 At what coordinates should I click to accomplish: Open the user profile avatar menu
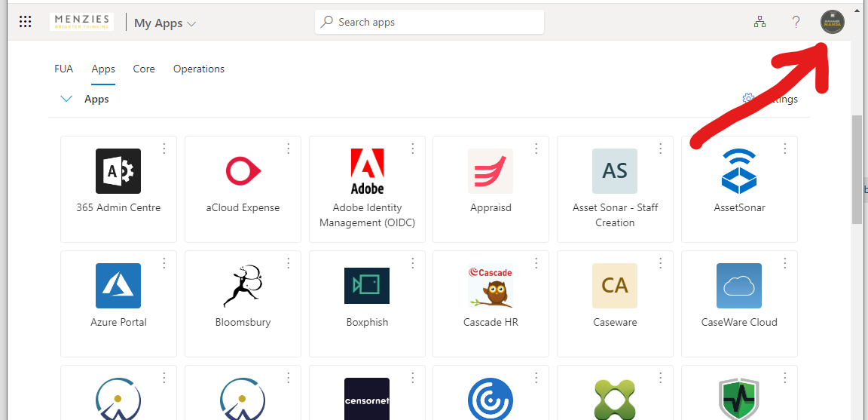pos(832,22)
